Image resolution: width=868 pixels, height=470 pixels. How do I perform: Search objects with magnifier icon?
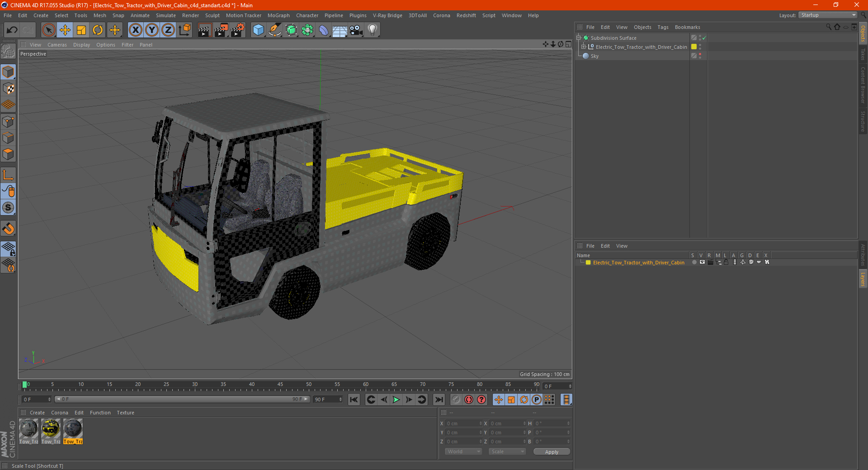coord(828,27)
